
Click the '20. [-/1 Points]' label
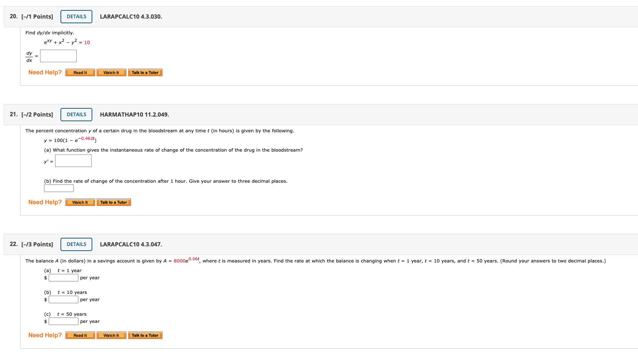point(31,16)
